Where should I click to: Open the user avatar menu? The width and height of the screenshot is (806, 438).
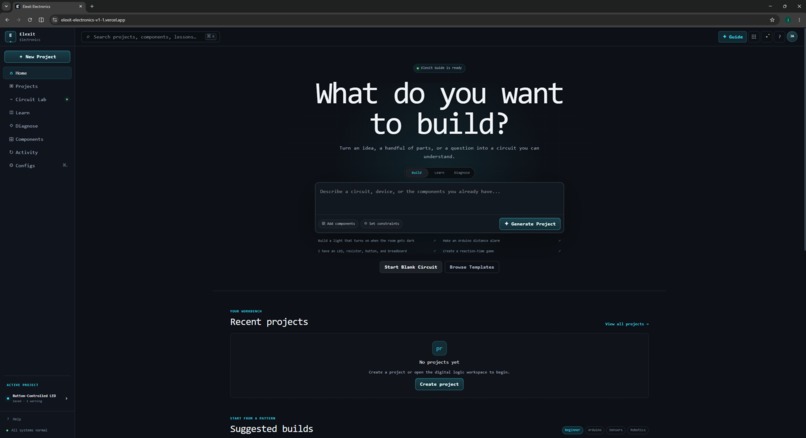click(x=792, y=36)
